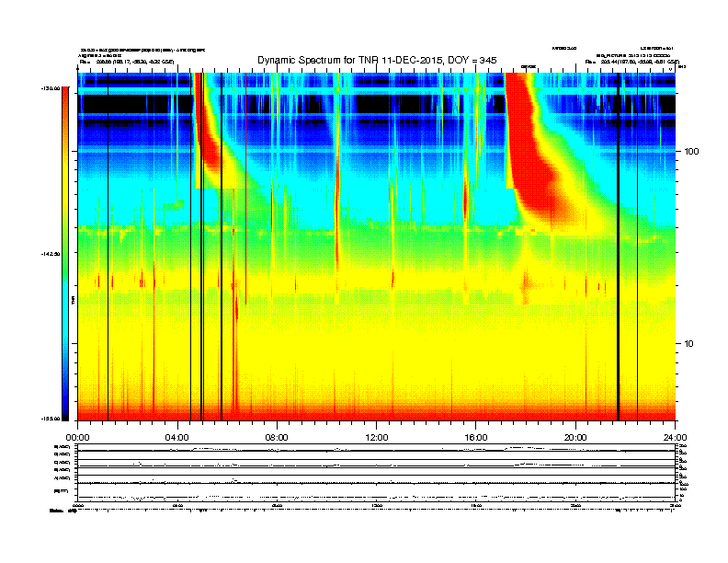Click the '20:00' time axis label
Viewport: 728px width, 563px height.
point(575,438)
